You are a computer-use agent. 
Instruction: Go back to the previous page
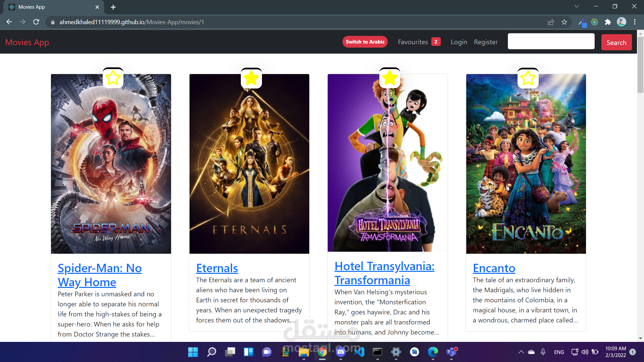[x=9, y=22]
